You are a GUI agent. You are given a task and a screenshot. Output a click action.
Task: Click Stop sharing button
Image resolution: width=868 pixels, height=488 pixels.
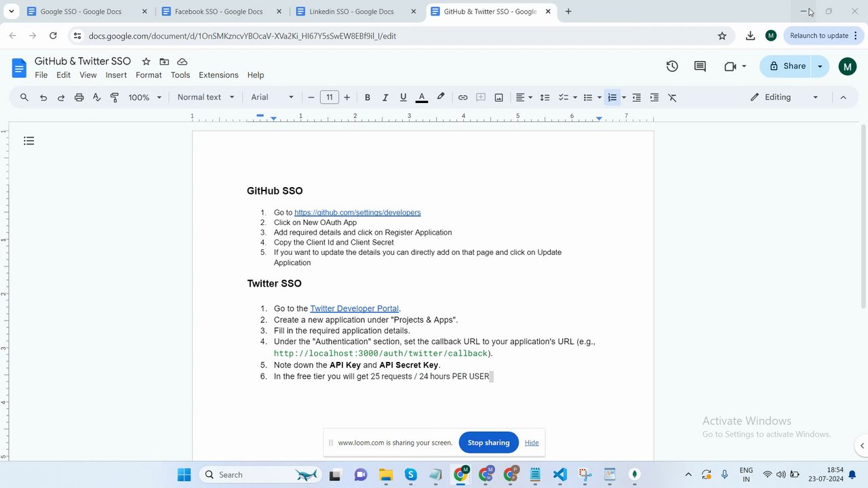488,443
